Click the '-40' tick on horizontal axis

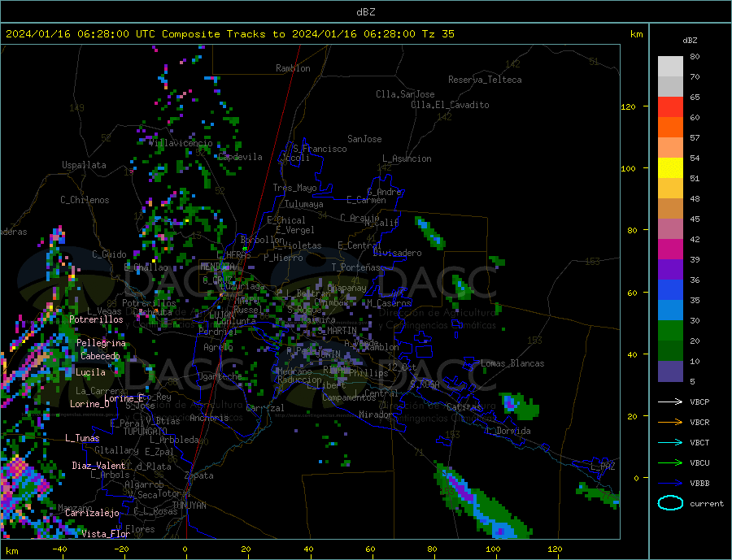(59, 549)
